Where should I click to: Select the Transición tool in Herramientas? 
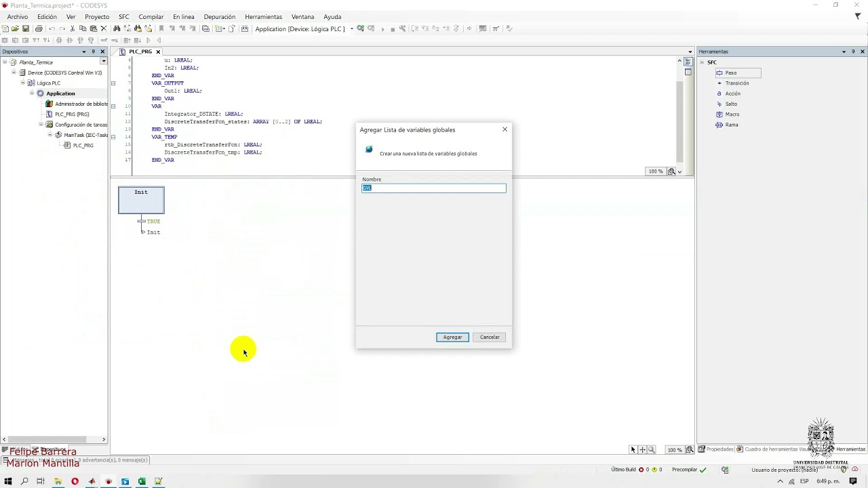733,83
